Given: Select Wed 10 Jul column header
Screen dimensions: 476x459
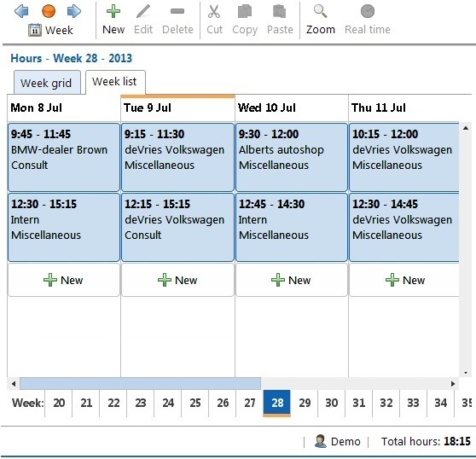Looking at the screenshot, I should click(x=292, y=107).
